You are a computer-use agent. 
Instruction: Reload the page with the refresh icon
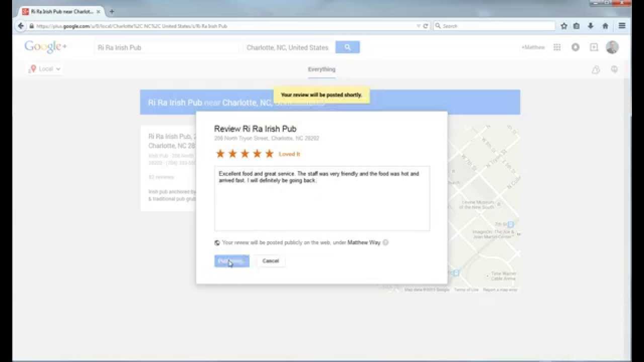426,26
